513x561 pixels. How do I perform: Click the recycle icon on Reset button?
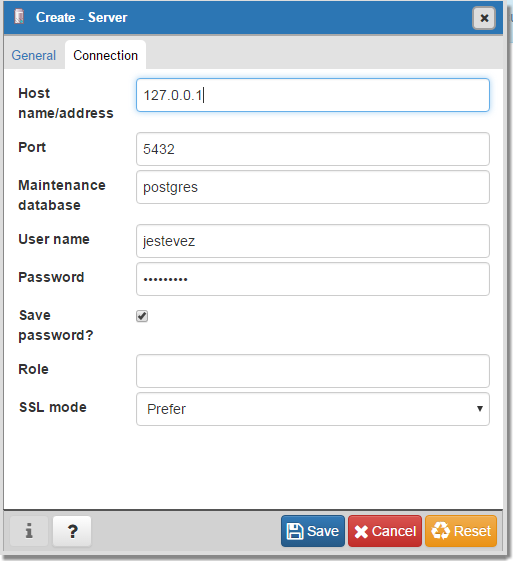pyautogui.click(x=441, y=531)
